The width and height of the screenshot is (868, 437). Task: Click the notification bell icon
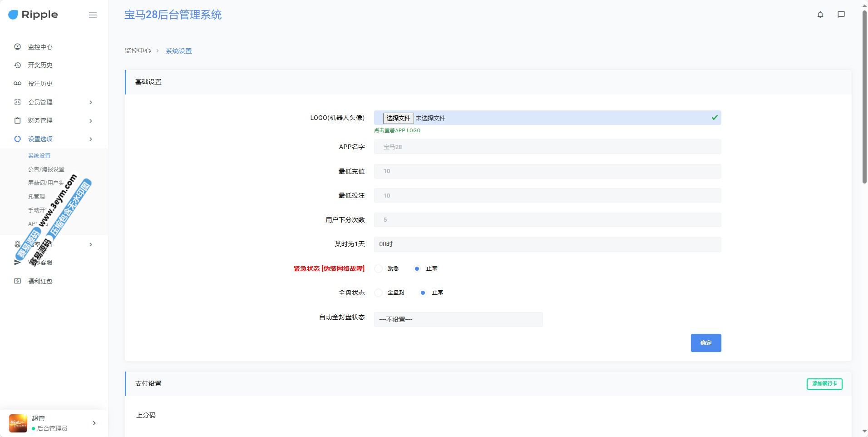click(820, 15)
